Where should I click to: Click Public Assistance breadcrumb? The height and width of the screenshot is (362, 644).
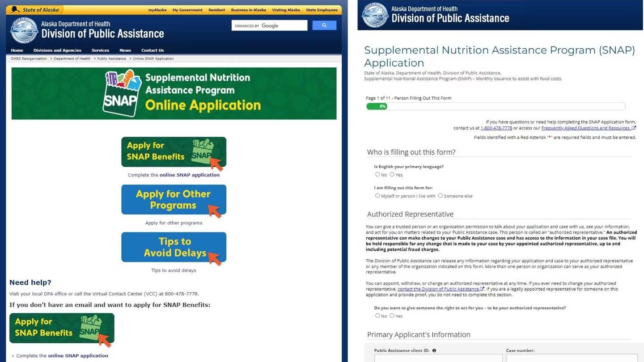tap(112, 59)
